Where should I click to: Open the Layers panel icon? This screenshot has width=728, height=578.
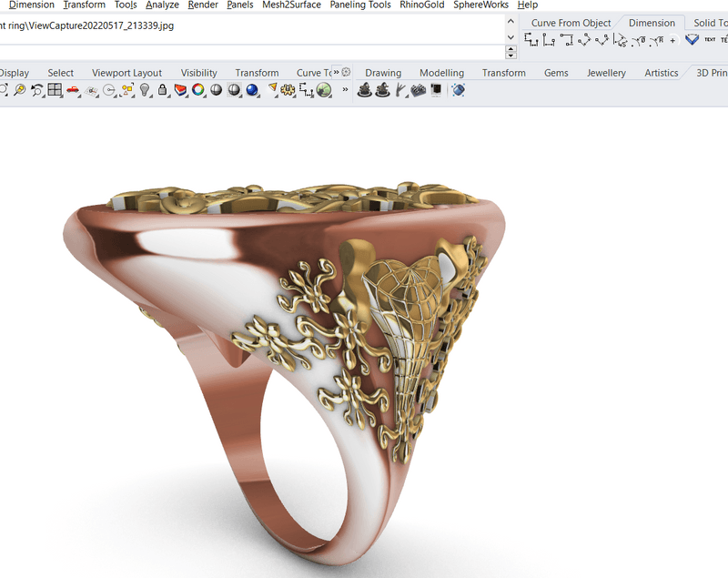click(x=180, y=89)
